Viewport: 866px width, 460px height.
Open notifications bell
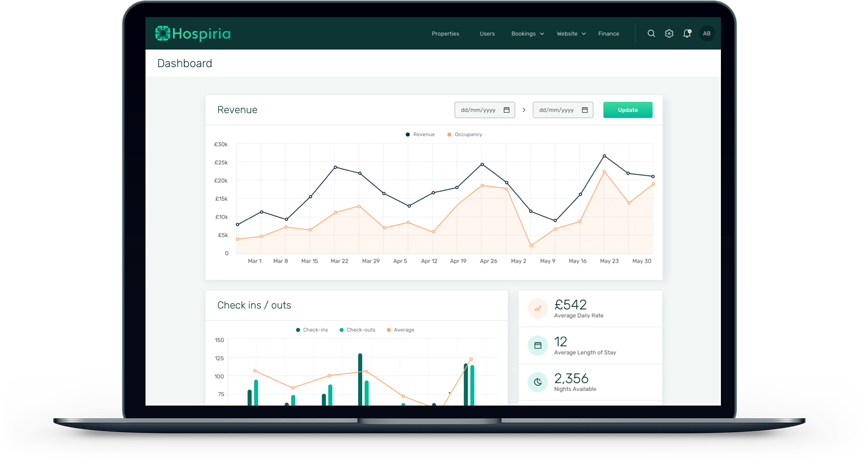tap(687, 34)
